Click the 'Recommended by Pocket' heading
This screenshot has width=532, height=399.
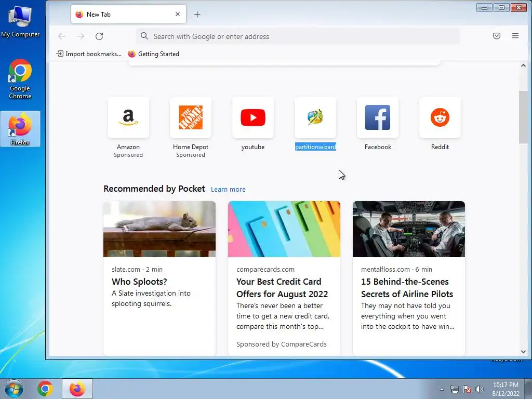pyautogui.click(x=154, y=189)
